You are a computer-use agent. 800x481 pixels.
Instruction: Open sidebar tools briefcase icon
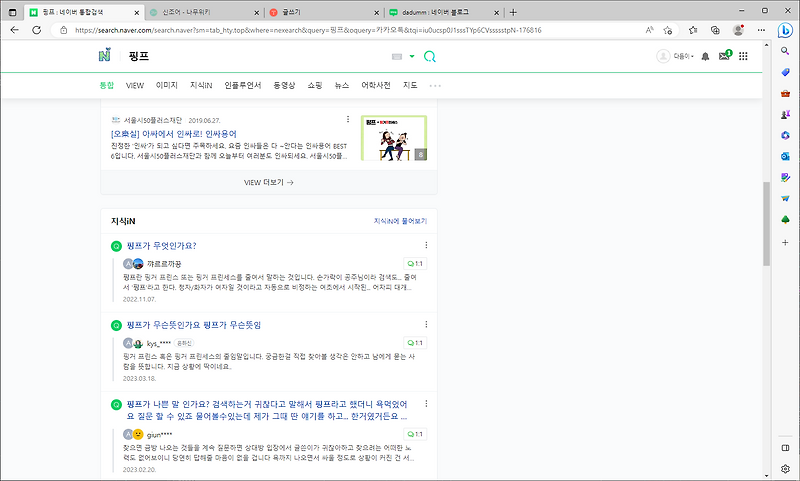pos(785,93)
